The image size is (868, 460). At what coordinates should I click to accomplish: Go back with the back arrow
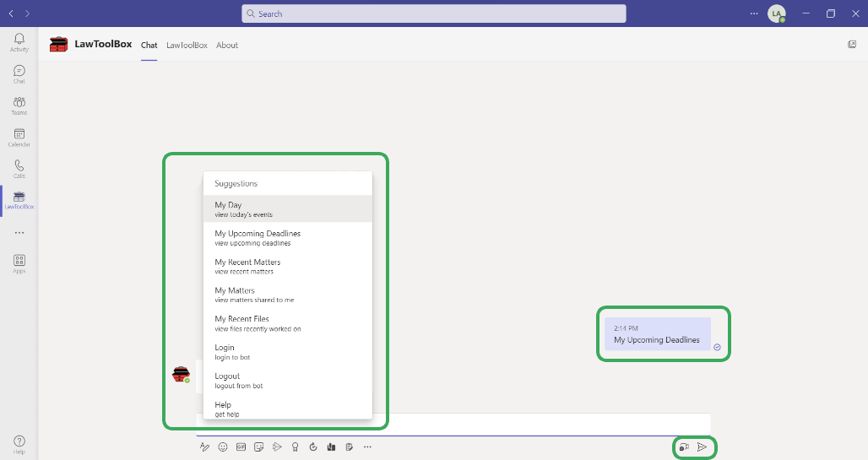(x=11, y=14)
